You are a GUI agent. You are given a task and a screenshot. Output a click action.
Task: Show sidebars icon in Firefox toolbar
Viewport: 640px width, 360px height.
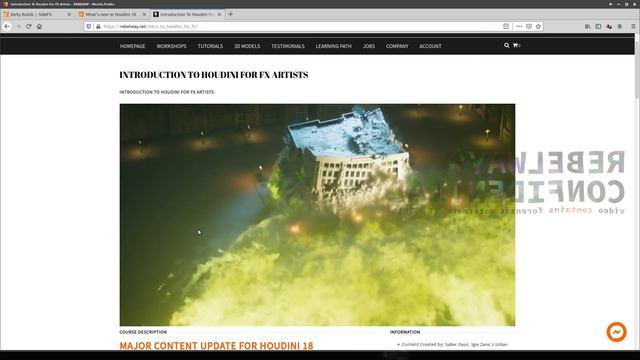598,26
